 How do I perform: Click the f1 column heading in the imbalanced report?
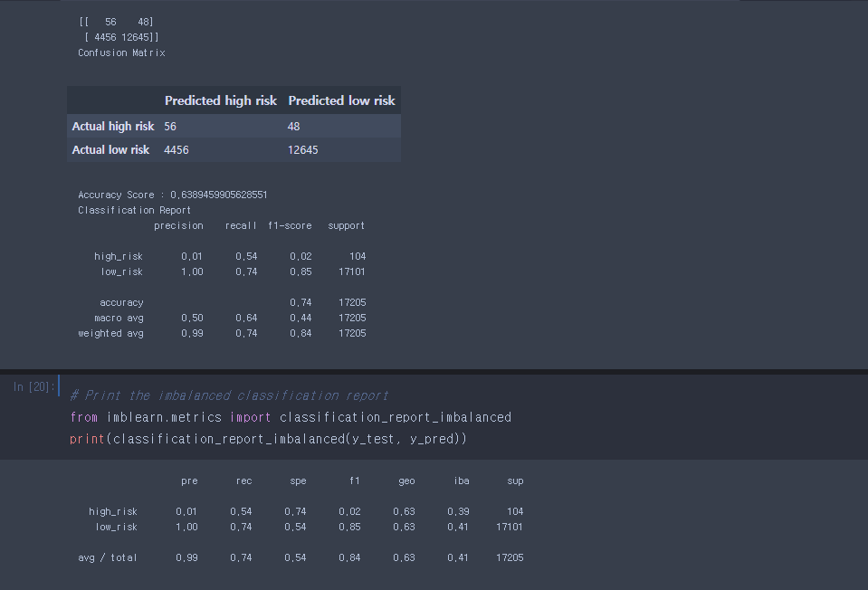point(355,481)
